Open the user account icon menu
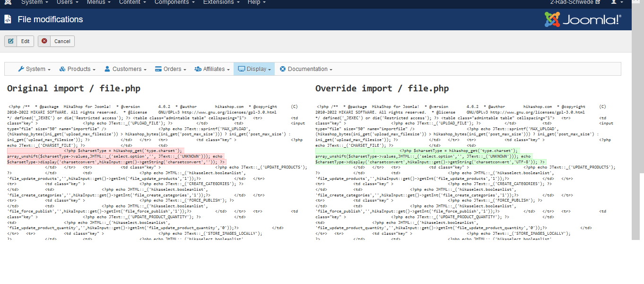Viewport: 644px width, 284px height. [x=616, y=2]
